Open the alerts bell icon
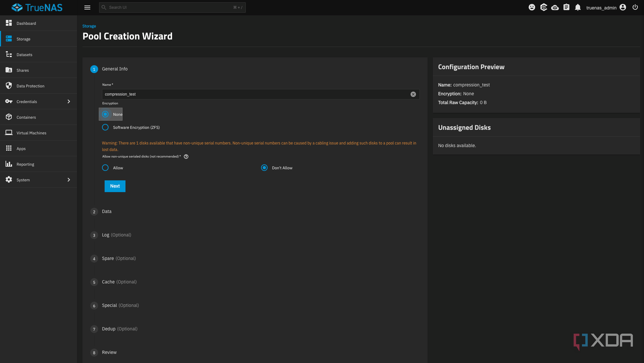 (578, 8)
